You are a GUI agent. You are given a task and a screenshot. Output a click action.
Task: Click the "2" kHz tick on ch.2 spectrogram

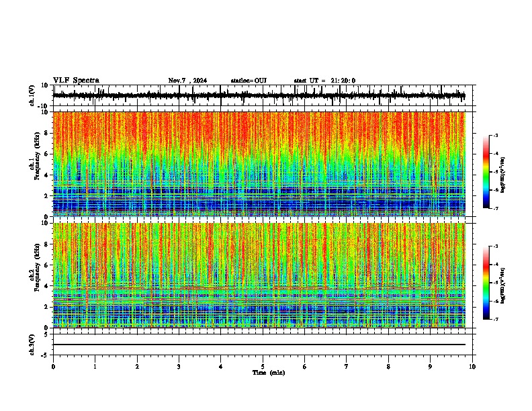(x=46, y=307)
